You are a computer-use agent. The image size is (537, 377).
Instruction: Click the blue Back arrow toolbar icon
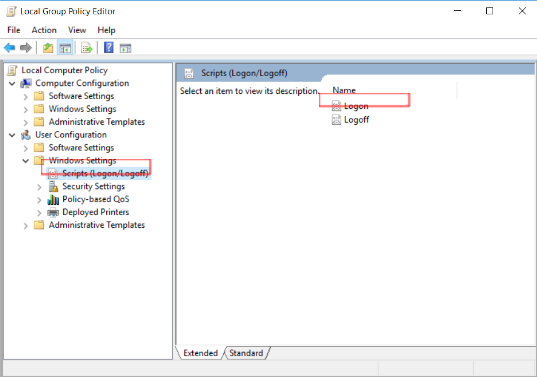10,48
